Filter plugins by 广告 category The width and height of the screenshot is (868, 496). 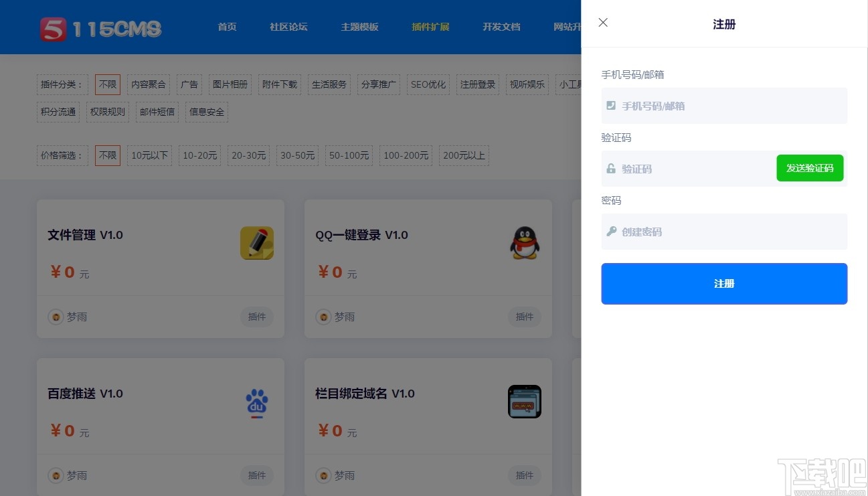click(x=189, y=84)
